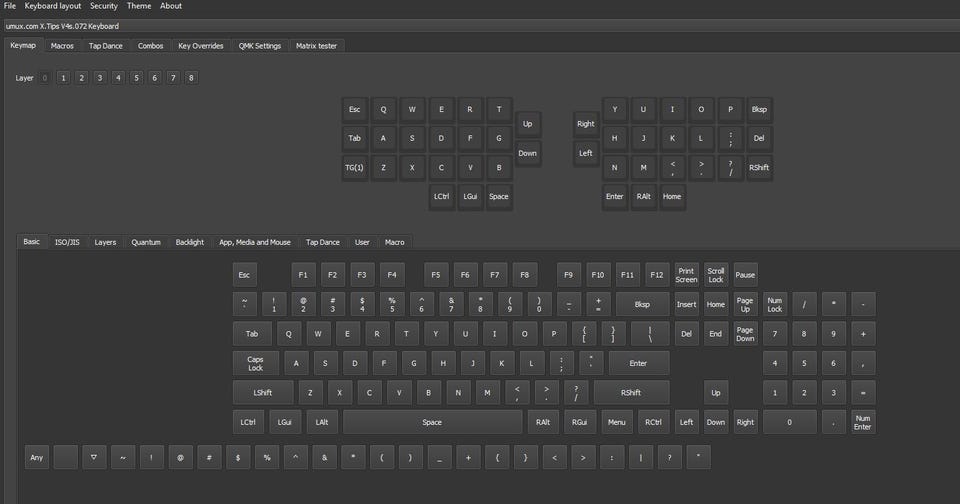Open the Quantum keycode tab
This screenshot has height=504, width=960.
point(146,243)
